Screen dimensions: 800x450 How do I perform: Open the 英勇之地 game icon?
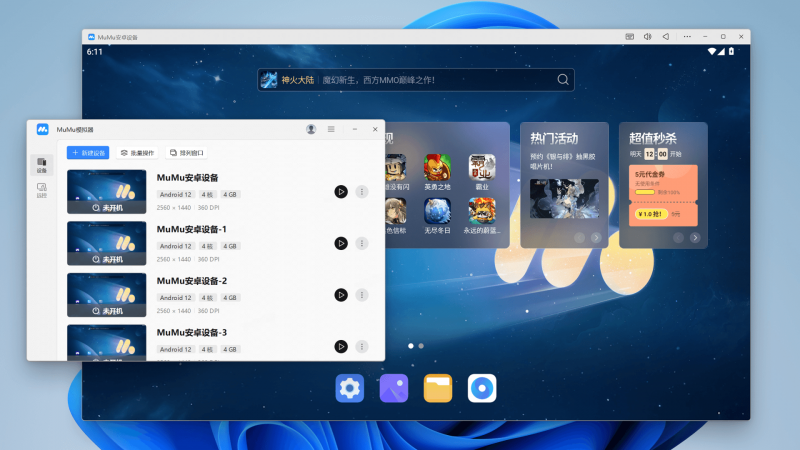click(437, 167)
